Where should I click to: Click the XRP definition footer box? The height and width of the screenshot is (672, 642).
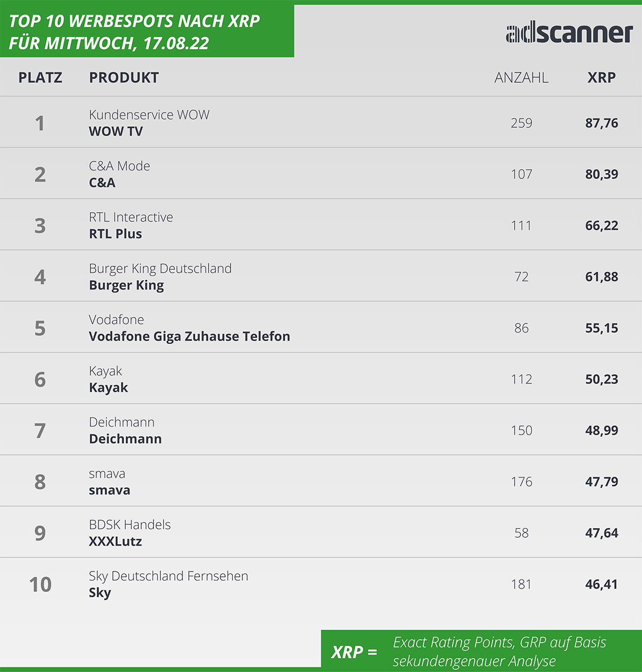pos(481,651)
